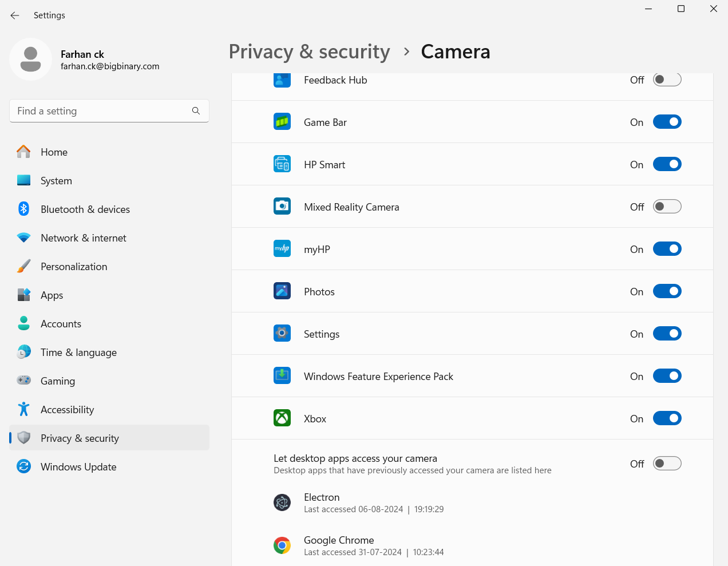Click the Accessibility person icon
728x566 pixels.
23,409
